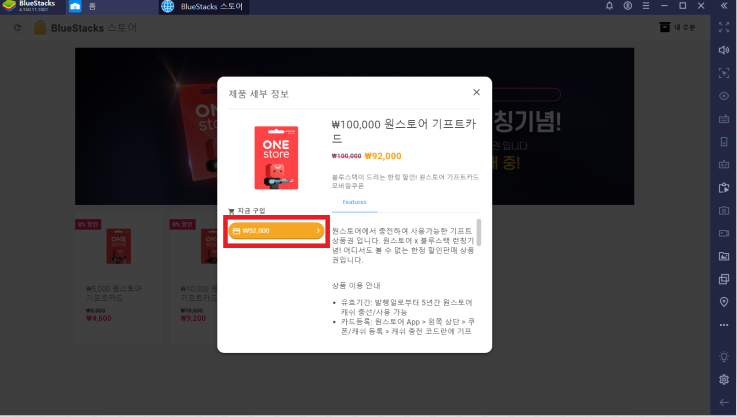Screen dimensions: 737x417
Task: Click the volume speaker icon
Action: [x=724, y=50]
